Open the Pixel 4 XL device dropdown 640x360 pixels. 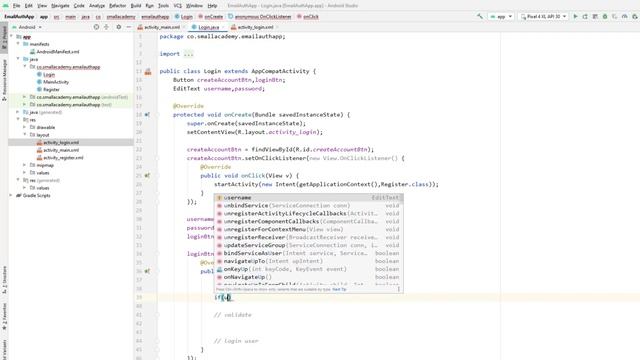point(543,16)
